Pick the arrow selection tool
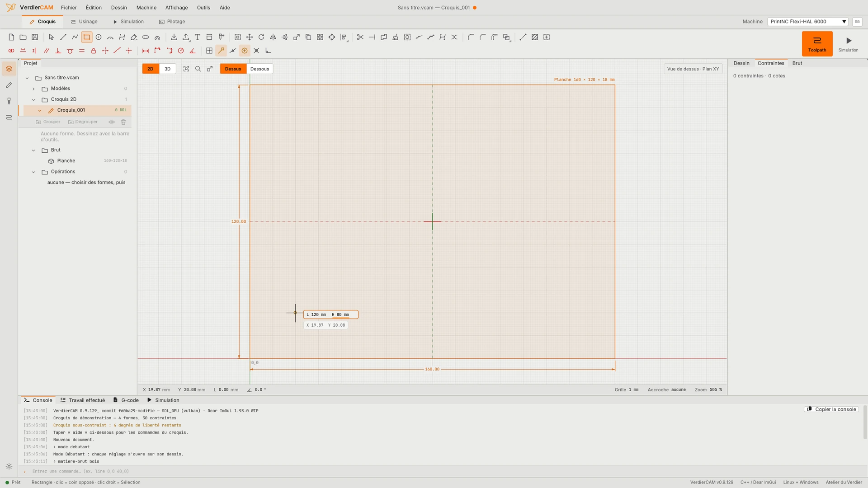The height and width of the screenshot is (488, 868). click(x=51, y=37)
